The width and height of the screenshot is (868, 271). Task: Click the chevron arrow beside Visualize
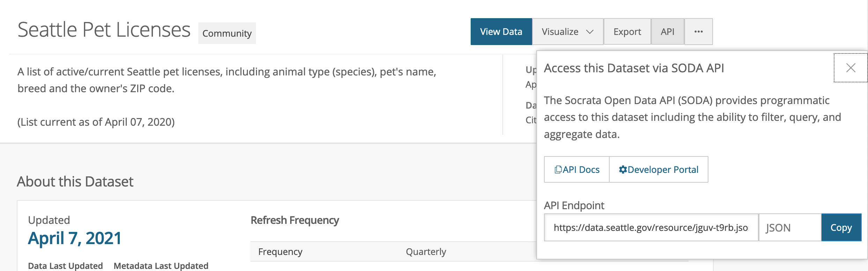coord(590,32)
